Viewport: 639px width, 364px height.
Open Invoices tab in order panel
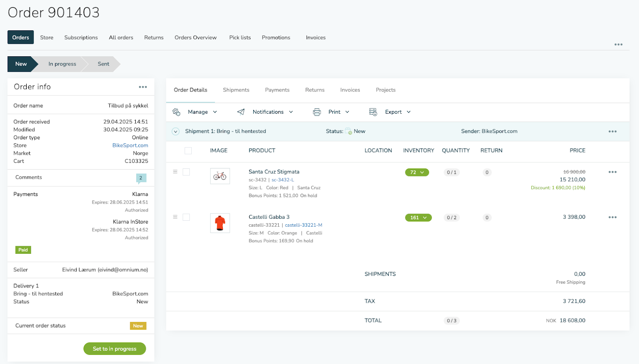(x=350, y=90)
